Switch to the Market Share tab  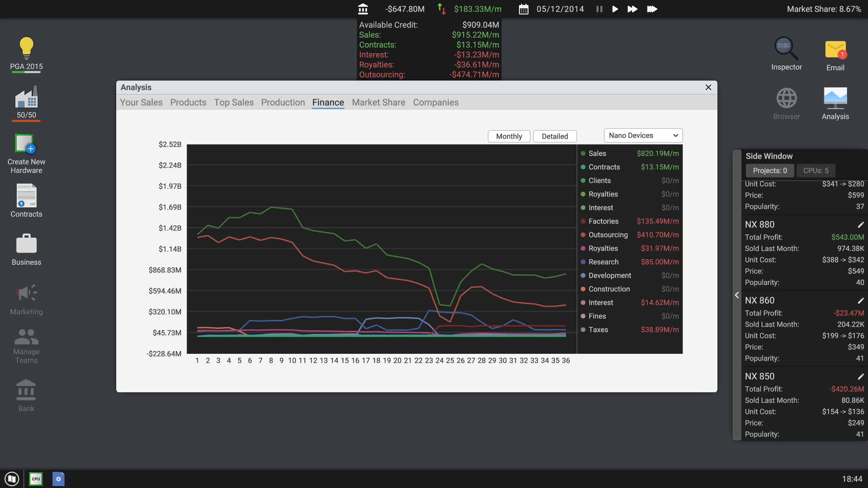378,103
